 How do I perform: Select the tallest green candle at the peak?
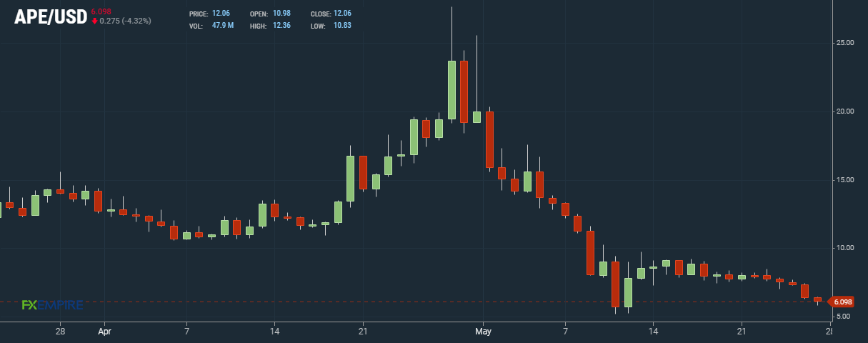coord(452,89)
